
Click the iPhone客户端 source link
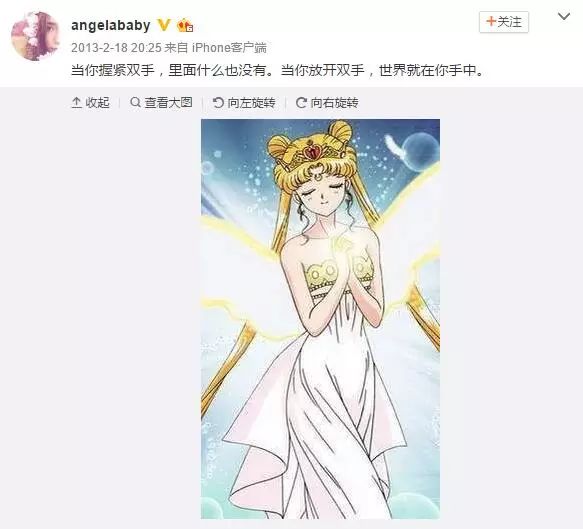point(229,48)
